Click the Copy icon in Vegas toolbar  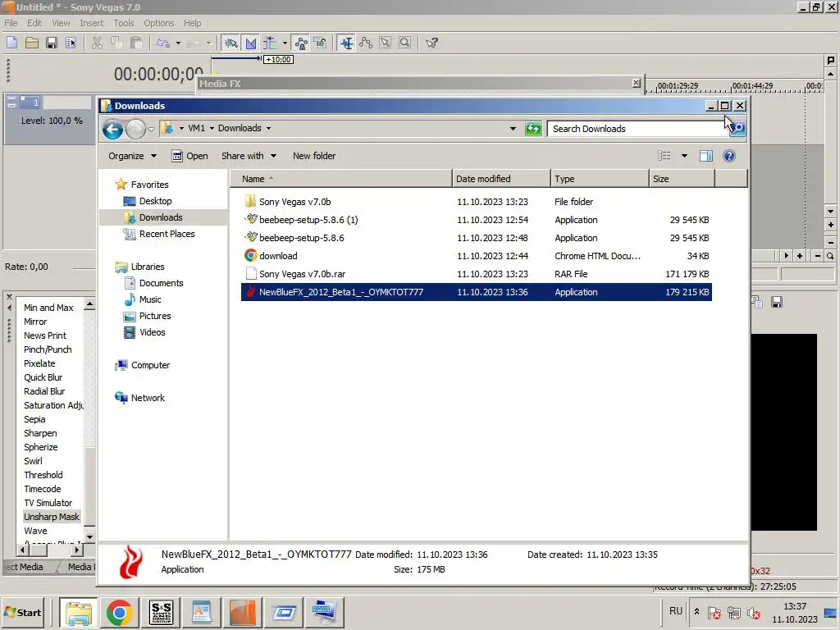(116, 43)
